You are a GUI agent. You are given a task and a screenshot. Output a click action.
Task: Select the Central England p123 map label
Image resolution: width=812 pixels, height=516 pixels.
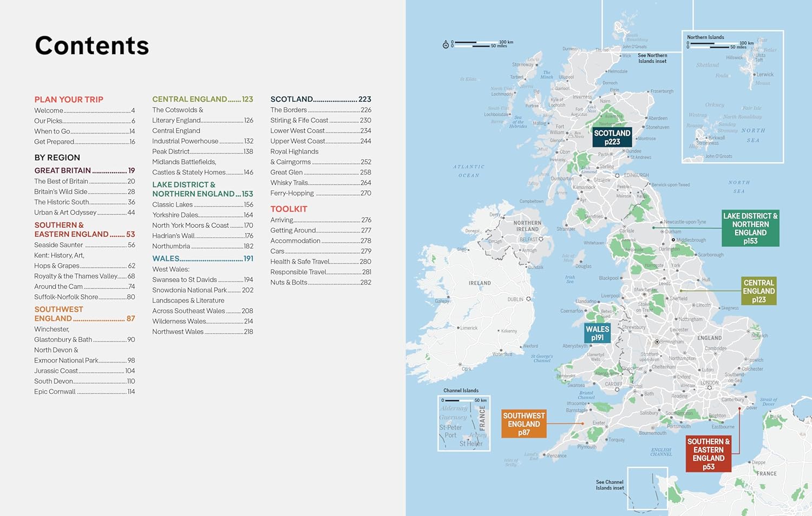[x=758, y=291]
